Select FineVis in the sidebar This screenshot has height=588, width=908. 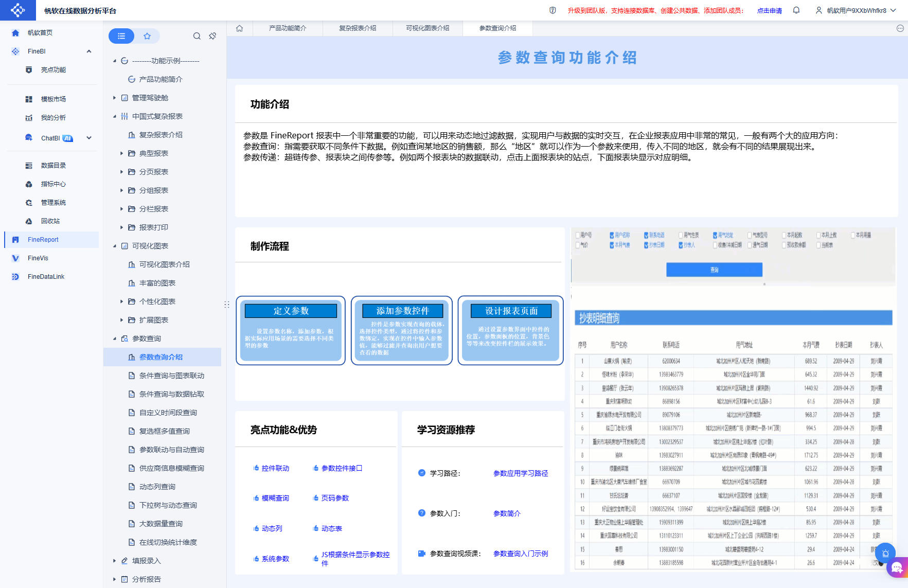[x=38, y=258]
